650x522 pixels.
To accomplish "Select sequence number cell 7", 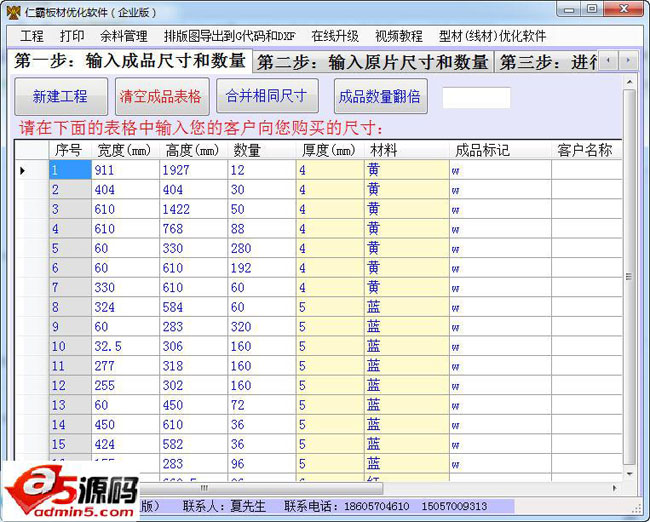I will pos(70,287).
